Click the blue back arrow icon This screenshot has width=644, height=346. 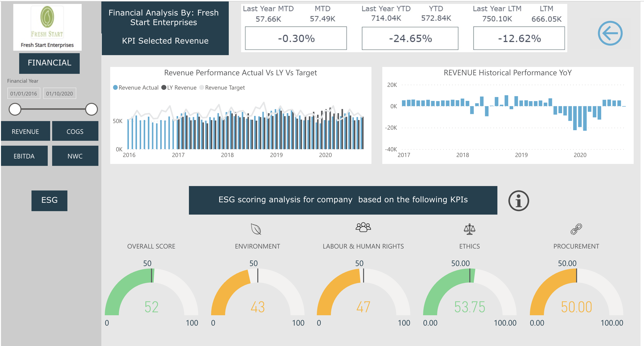pyautogui.click(x=610, y=33)
